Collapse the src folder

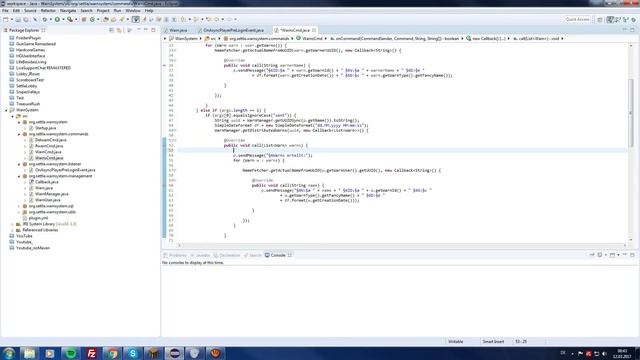(12, 116)
